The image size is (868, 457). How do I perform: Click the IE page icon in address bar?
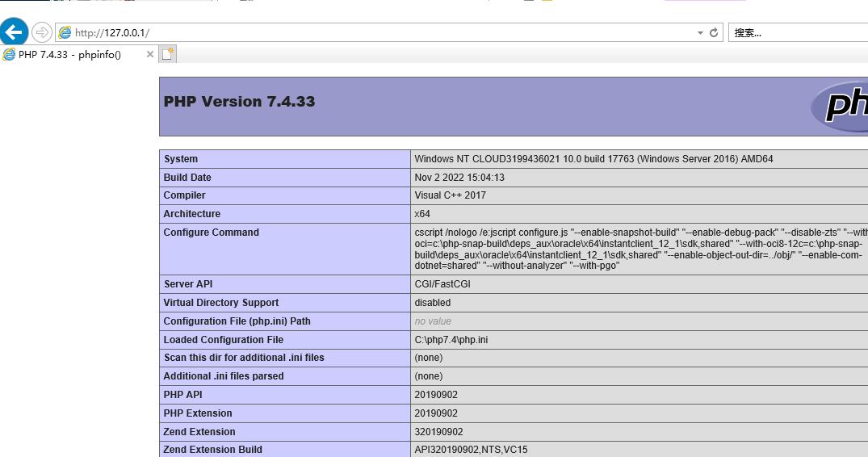coord(65,32)
